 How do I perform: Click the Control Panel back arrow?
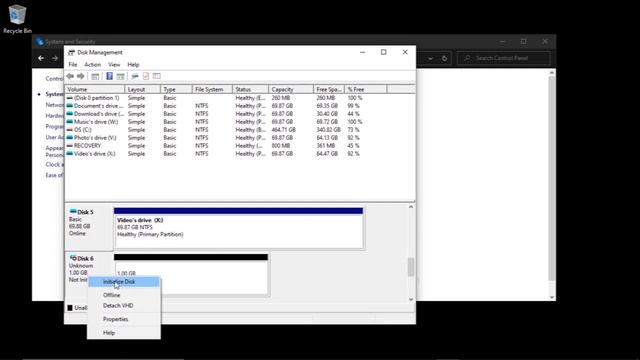point(41,58)
